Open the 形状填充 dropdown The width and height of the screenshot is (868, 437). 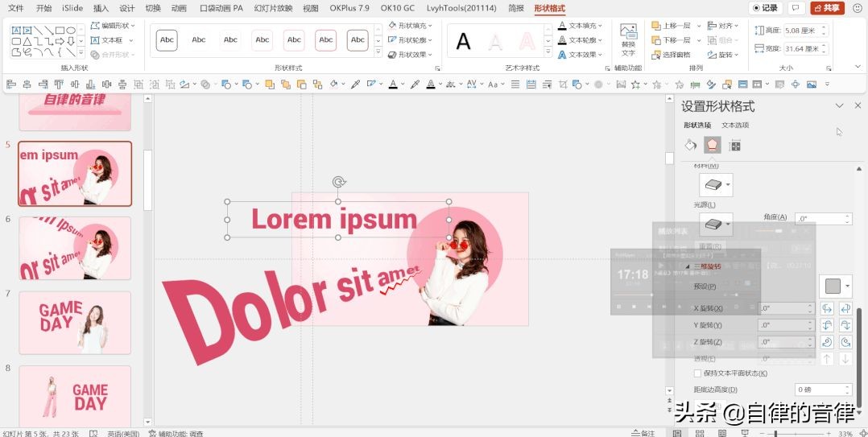(410, 26)
